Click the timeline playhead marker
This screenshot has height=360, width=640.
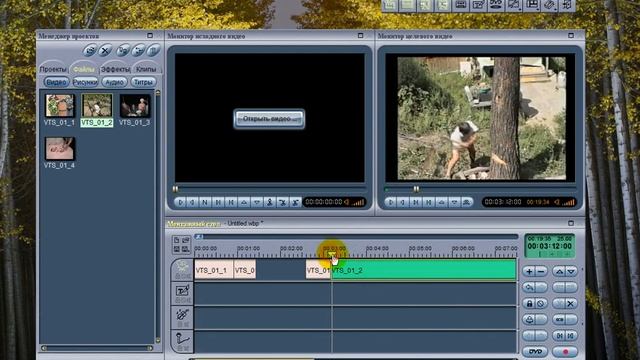coord(332,255)
